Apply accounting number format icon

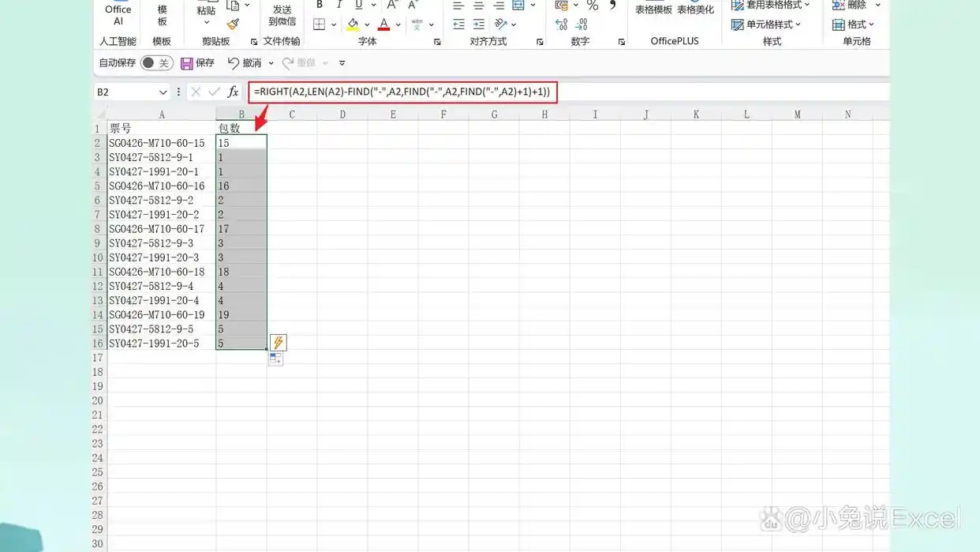[562, 6]
